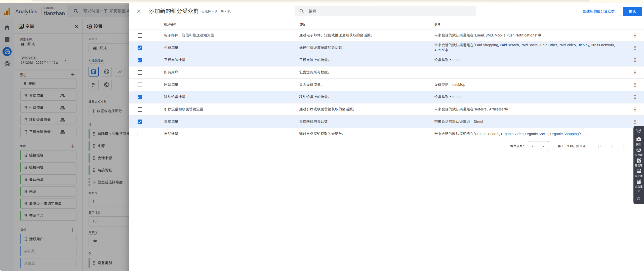Select the 链接域名 dimension

[48, 155]
